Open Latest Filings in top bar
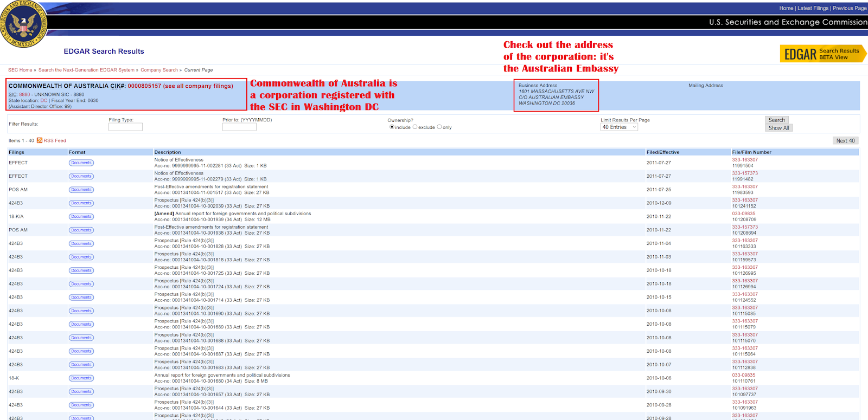 pyautogui.click(x=813, y=8)
